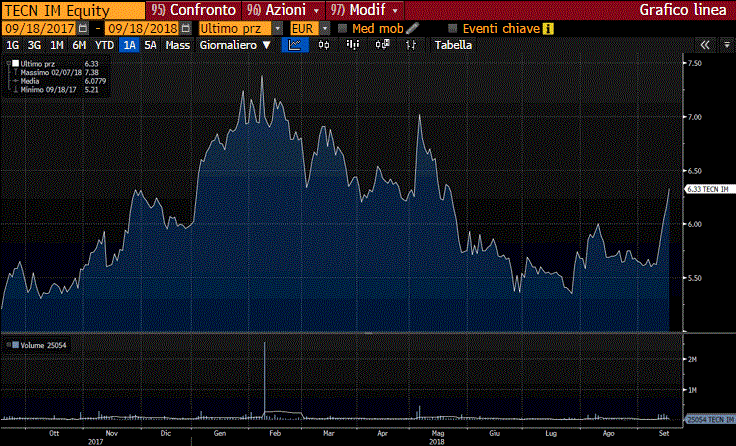The image size is (736, 446).
Task: Open the Ultimo prz field dropdown
Action: (x=278, y=29)
